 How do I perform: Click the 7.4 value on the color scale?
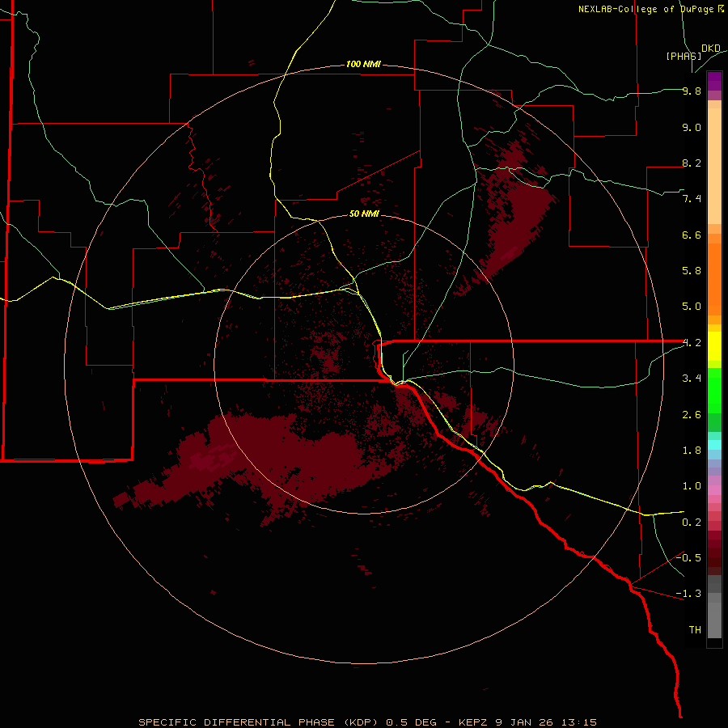pos(692,199)
